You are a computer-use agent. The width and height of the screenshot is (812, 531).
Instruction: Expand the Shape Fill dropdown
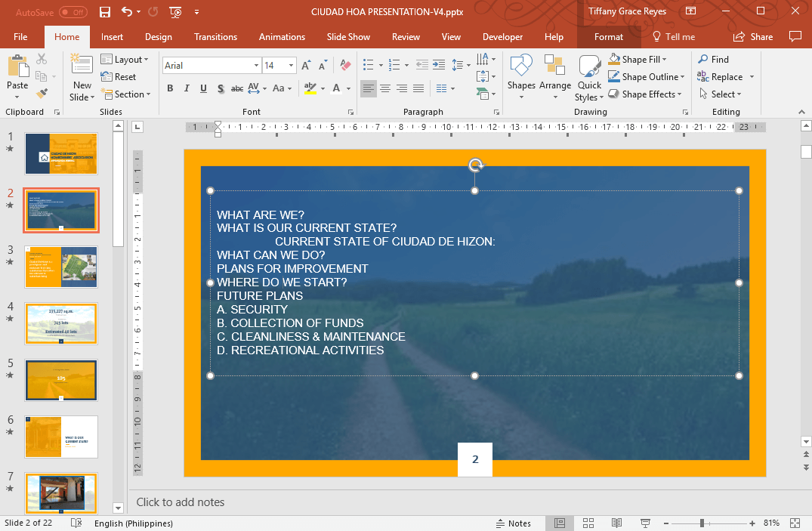[x=665, y=59]
